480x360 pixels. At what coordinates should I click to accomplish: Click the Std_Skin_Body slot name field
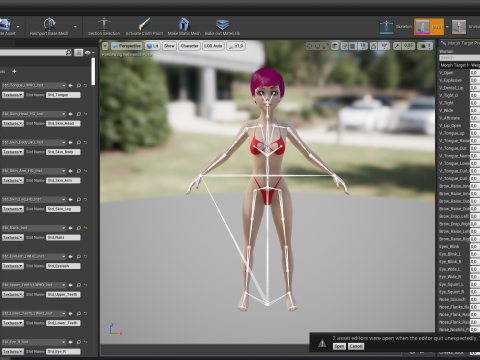pos(63,152)
